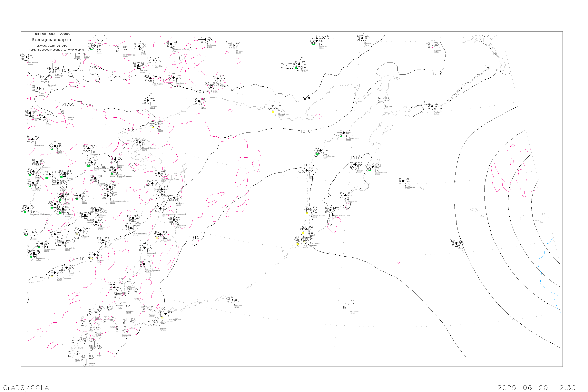Click the Апука station filled circle

point(432,106)
